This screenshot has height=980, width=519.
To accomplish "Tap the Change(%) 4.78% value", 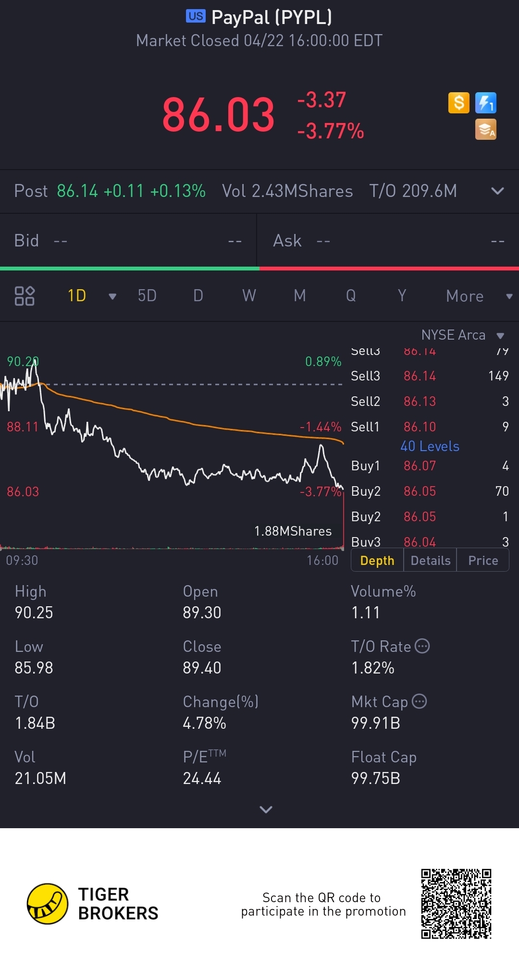I will [204, 723].
